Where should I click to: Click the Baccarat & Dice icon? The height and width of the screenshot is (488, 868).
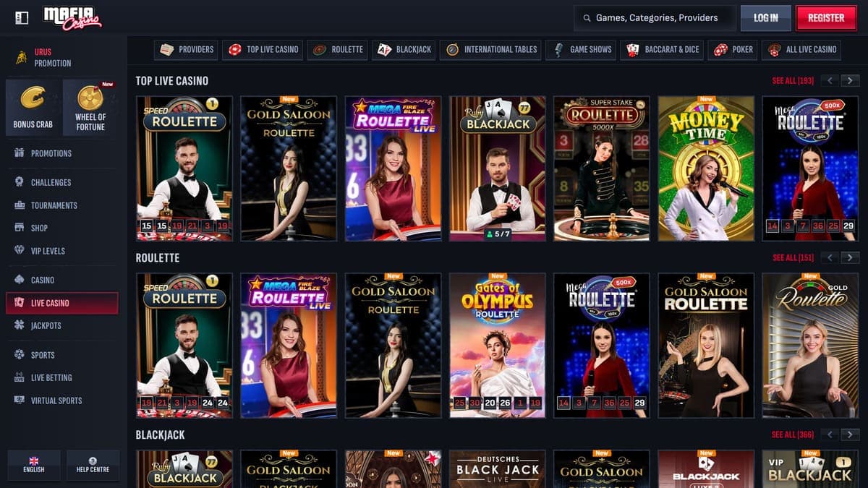[x=633, y=49]
